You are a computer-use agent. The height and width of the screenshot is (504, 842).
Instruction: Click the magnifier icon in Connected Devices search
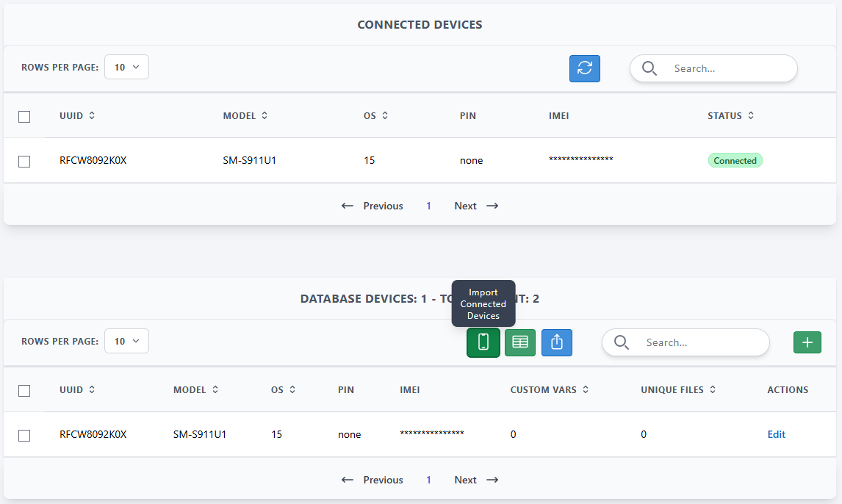pos(650,68)
